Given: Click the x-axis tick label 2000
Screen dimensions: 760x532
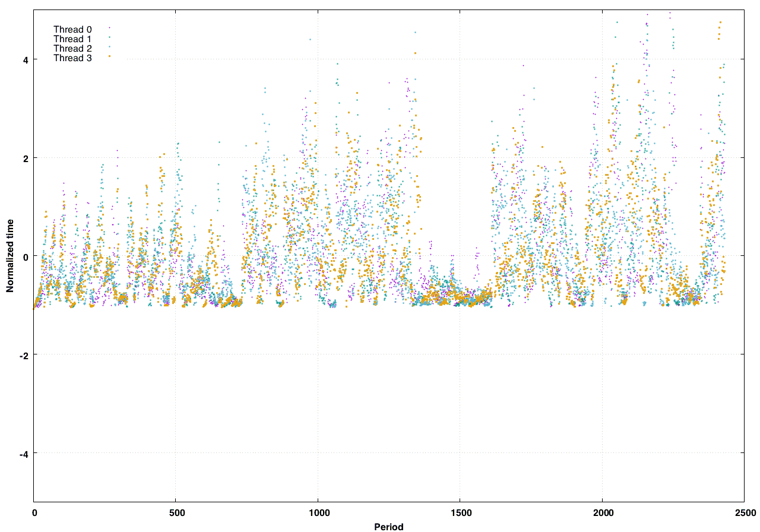Looking at the screenshot, I should [603, 512].
